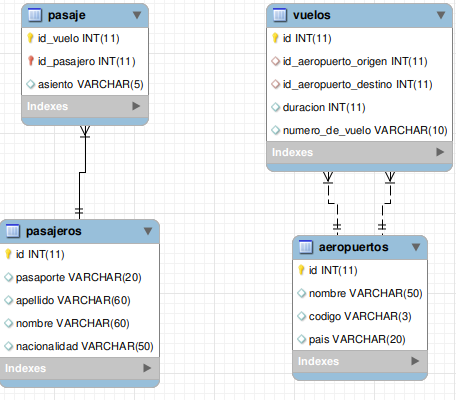Screen dimensions: 456x400
Task: Select the pasajeros table title
Action: pos(54,231)
